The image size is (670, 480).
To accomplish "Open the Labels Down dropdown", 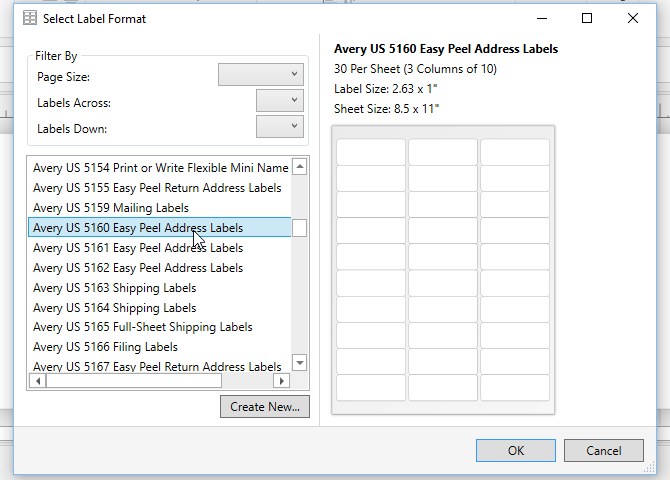I will (280, 127).
